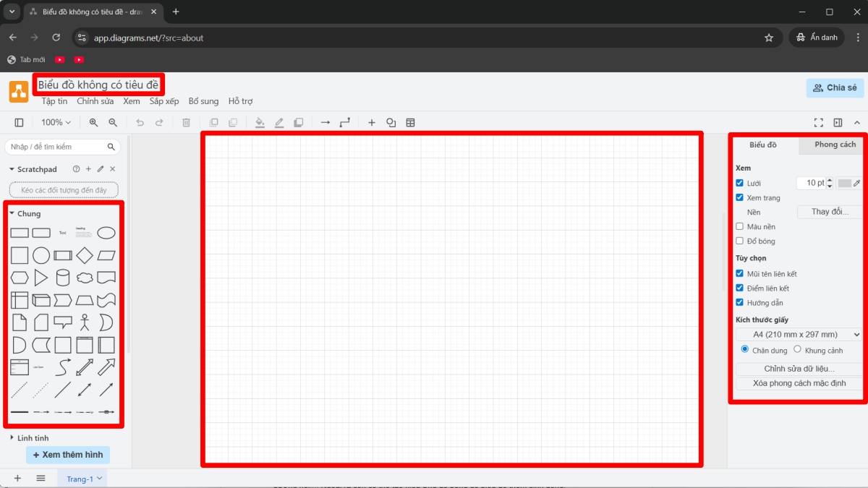Open the Tập tin menu
This screenshot has height=488, width=868.
(x=54, y=101)
